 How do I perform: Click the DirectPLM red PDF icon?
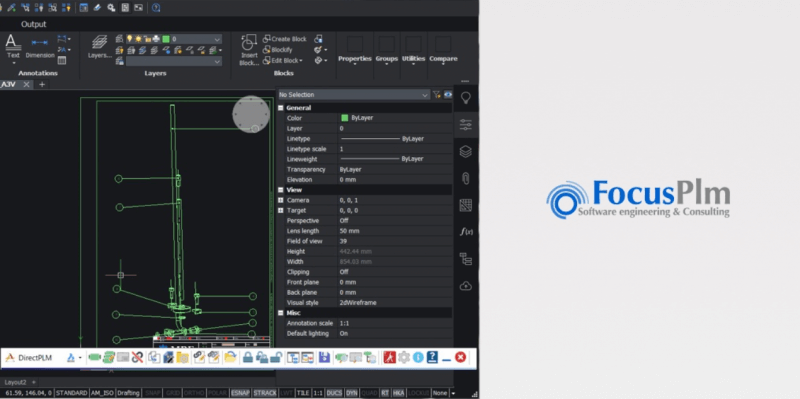390,357
